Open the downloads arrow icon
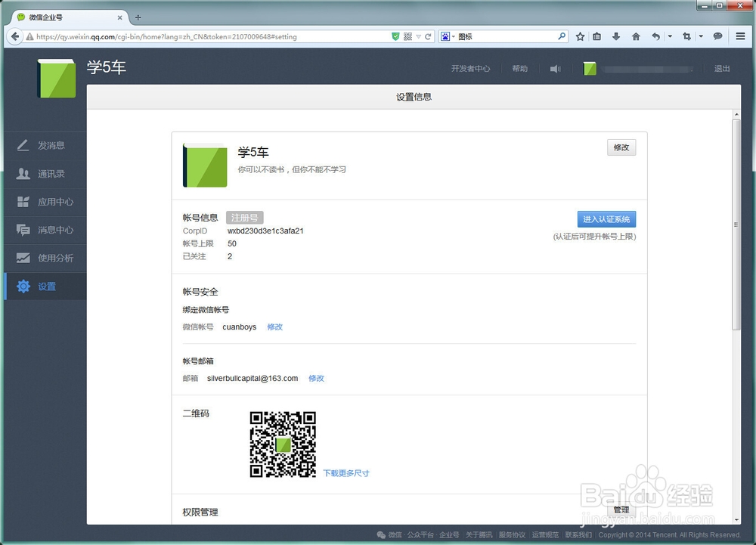The image size is (756, 545). click(x=616, y=36)
